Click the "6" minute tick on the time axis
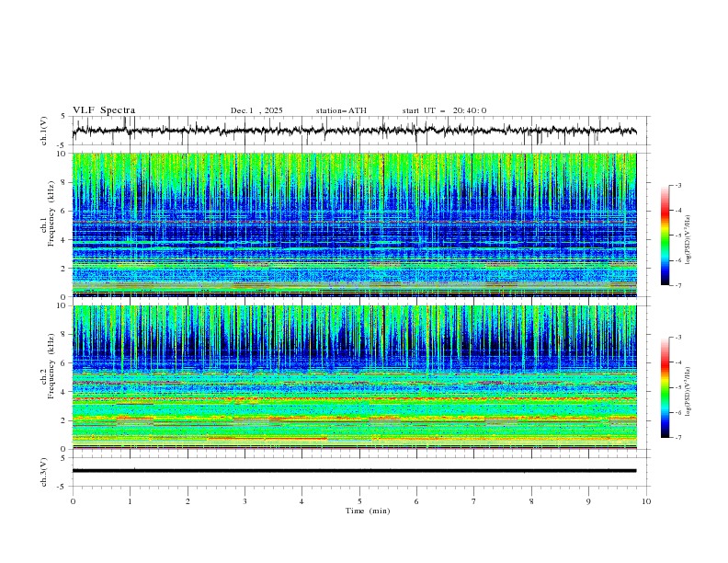Viewport: 728px width, 563px height. pos(416,501)
